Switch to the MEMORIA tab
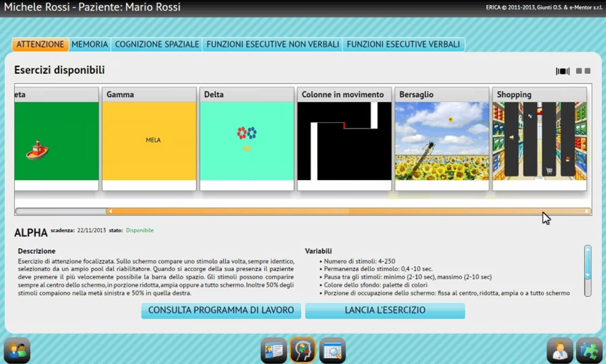The width and height of the screenshot is (606, 364). [89, 44]
